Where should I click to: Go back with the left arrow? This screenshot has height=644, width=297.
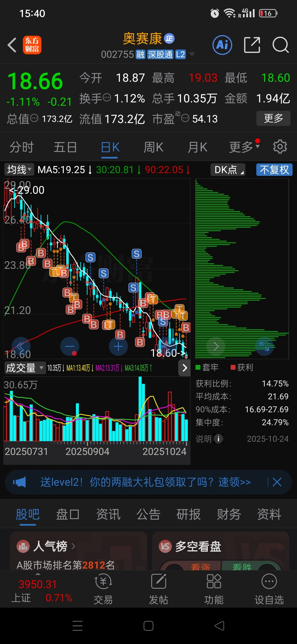point(12,45)
